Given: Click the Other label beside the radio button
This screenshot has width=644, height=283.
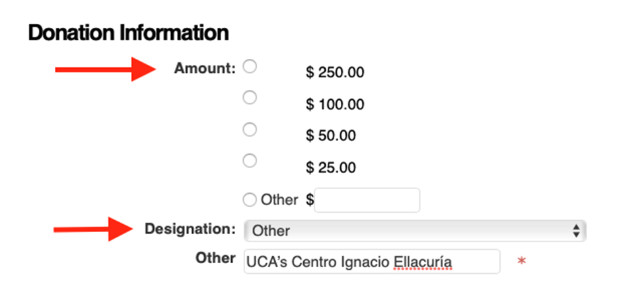Looking at the screenshot, I should pyautogui.click(x=279, y=200).
